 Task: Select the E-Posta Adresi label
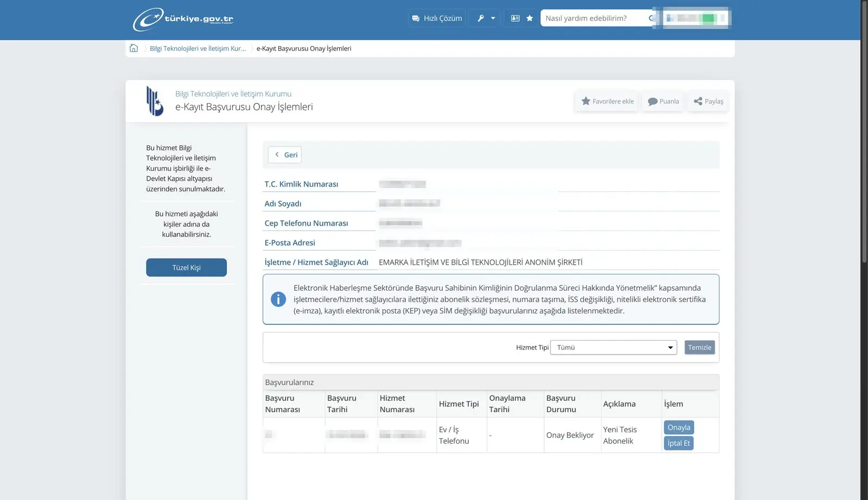point(290,243)
